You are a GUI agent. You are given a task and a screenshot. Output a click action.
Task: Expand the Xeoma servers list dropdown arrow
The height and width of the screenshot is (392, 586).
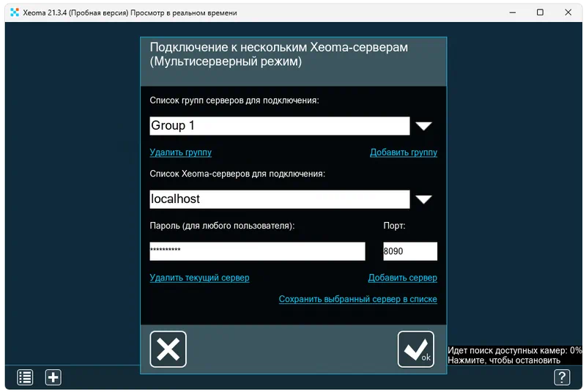pyautogui.click(x=424, y=199)
